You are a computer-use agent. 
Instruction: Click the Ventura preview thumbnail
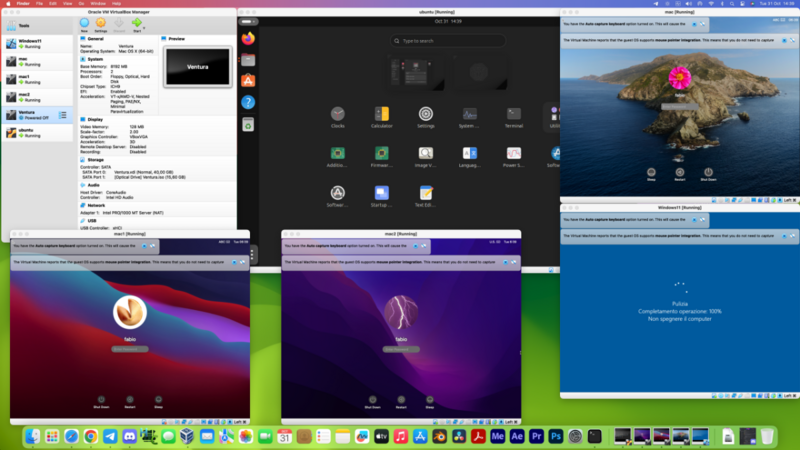pyautogui.click(x=196, y=67)
